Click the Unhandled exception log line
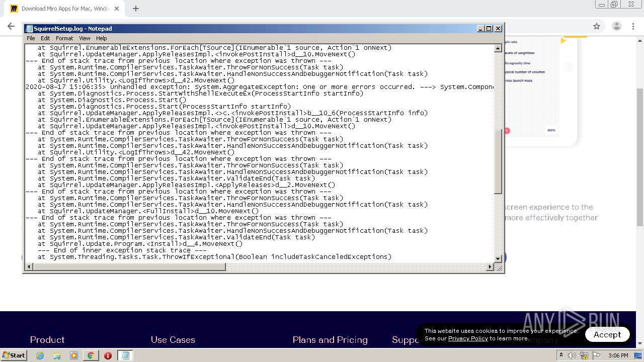 [x=259, y=87]
